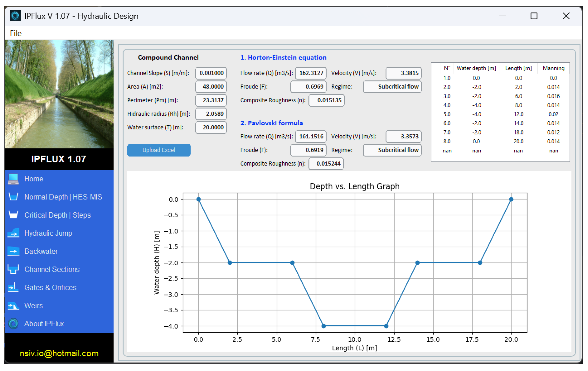Click the Home computer icon in sidebar

(x=13, y=179)
